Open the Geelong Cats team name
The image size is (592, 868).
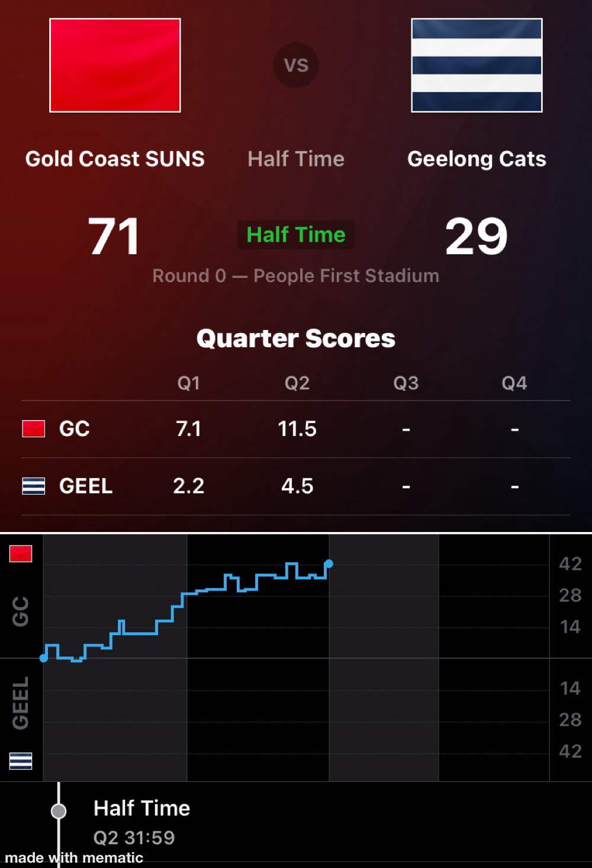(x=477, y=159)
